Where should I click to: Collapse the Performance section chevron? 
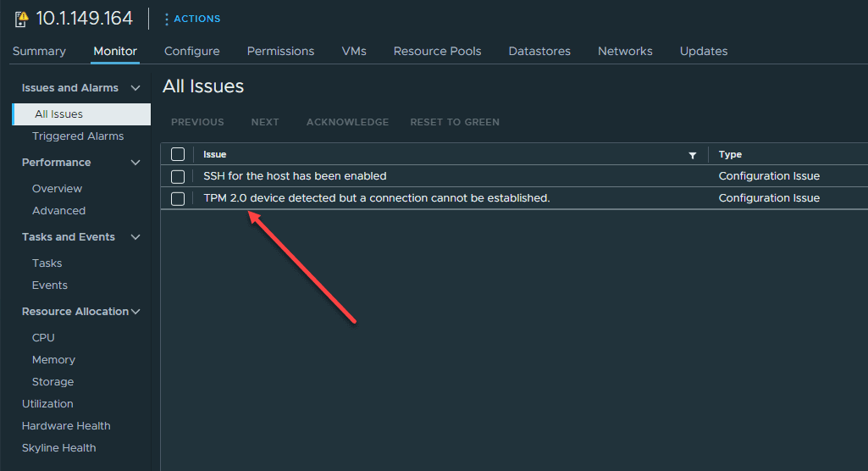[135, 163]
